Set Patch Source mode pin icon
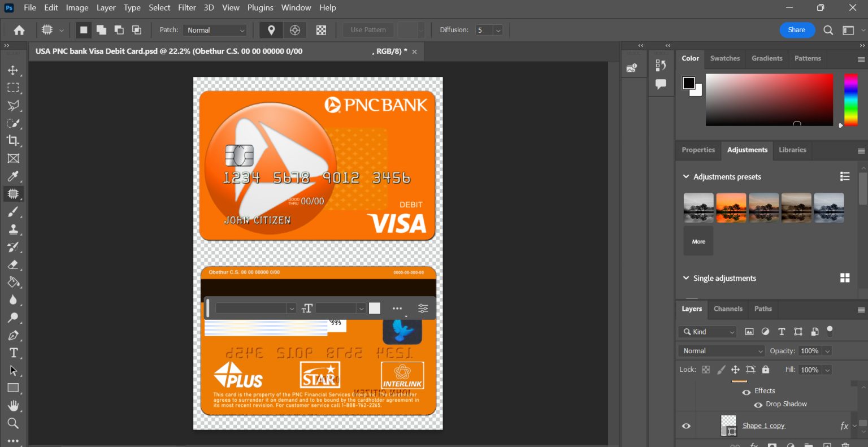Image resolution: width=868 pixels, height=447 pixels. point(271,30)
